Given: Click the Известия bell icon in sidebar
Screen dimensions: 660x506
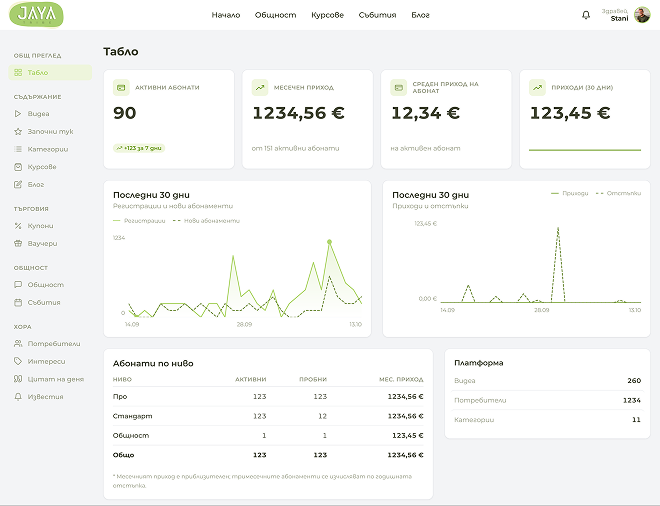Looking at the screenshot, I should 18,397.
